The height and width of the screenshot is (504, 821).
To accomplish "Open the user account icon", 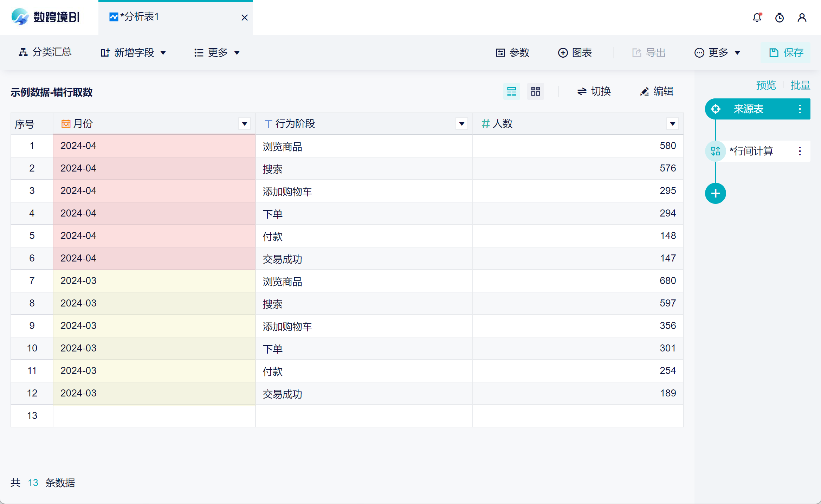I will 802,18.
